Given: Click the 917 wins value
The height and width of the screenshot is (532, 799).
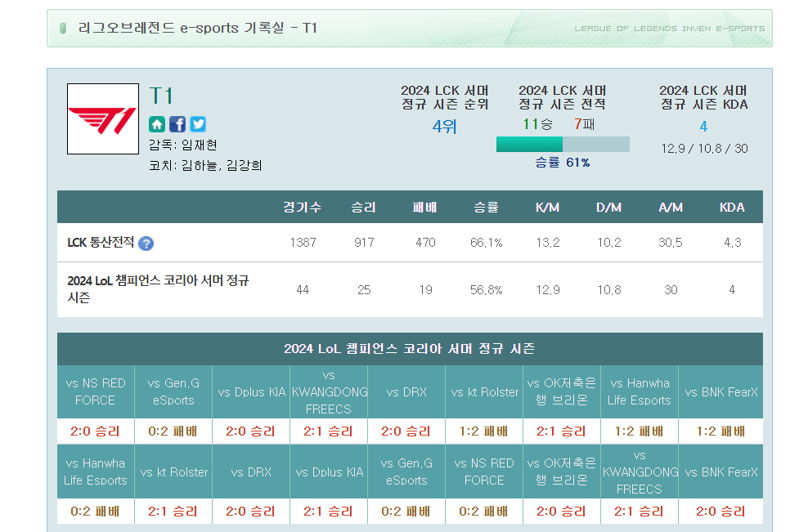Looking at the screenshot, I should tap(364, 243).
